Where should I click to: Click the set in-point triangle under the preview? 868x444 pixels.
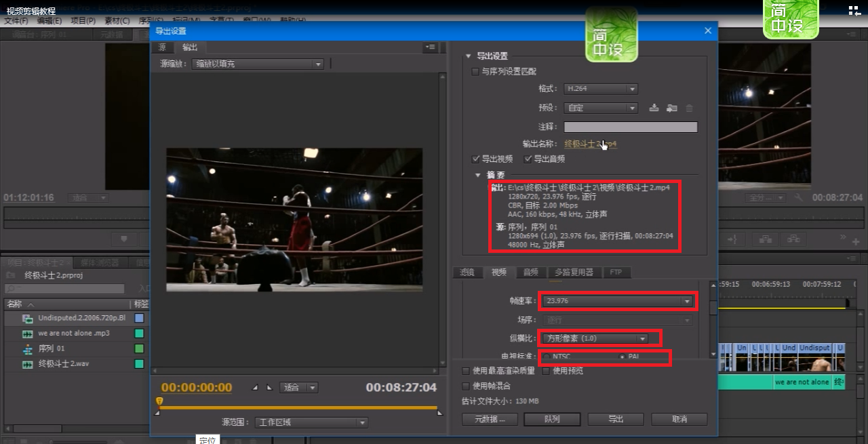pyautogui.click(x=255, y=388)
